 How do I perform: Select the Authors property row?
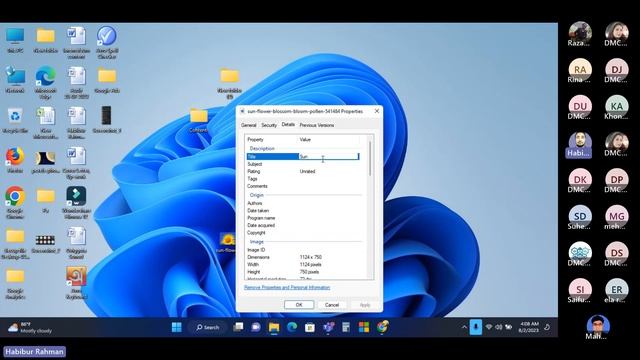click(x=303, y=203)
